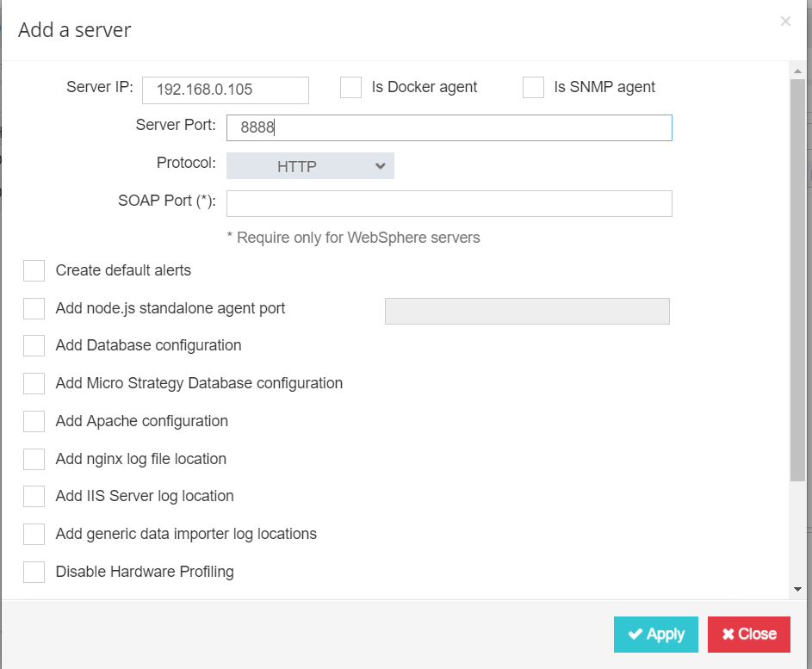Click the SOAP Port input field

click(x=449, y=204)
